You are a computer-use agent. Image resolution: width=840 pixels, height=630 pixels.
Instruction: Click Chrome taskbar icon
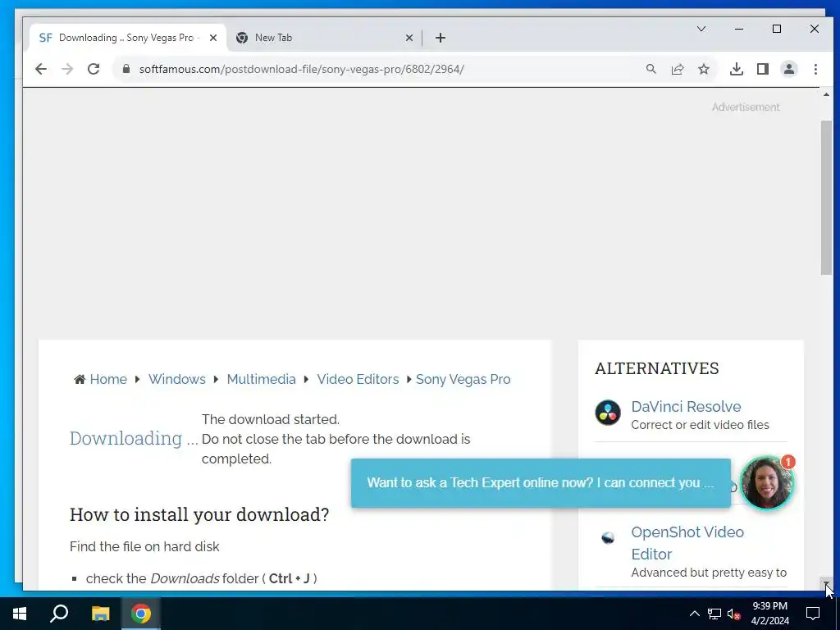[x=141, y=614]
